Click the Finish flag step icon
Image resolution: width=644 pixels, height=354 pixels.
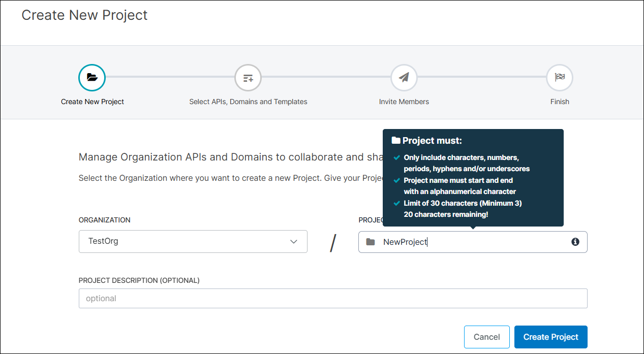(x=559, y=77)
